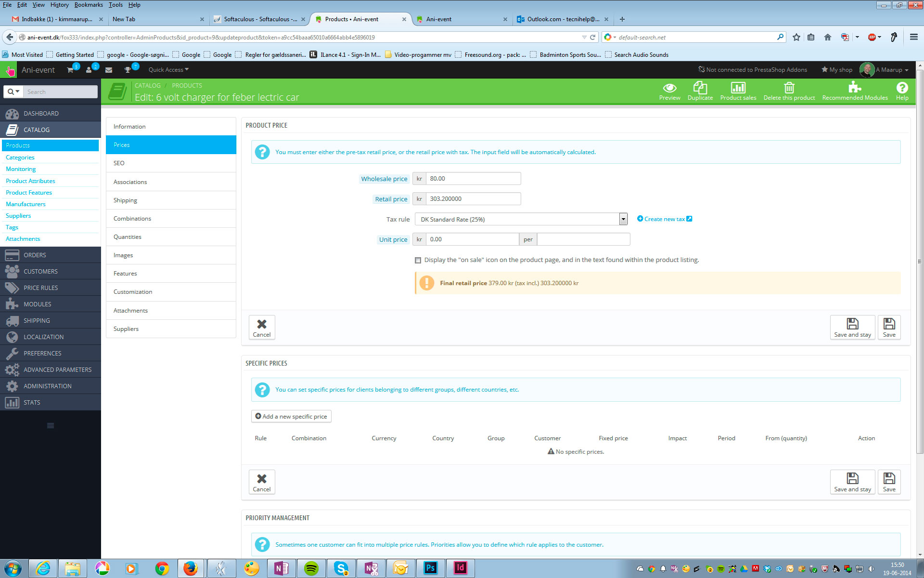Click the Wholesale price input field
Image resolution: width=924 pixels, height=578 pixels.
pos(473,179)
